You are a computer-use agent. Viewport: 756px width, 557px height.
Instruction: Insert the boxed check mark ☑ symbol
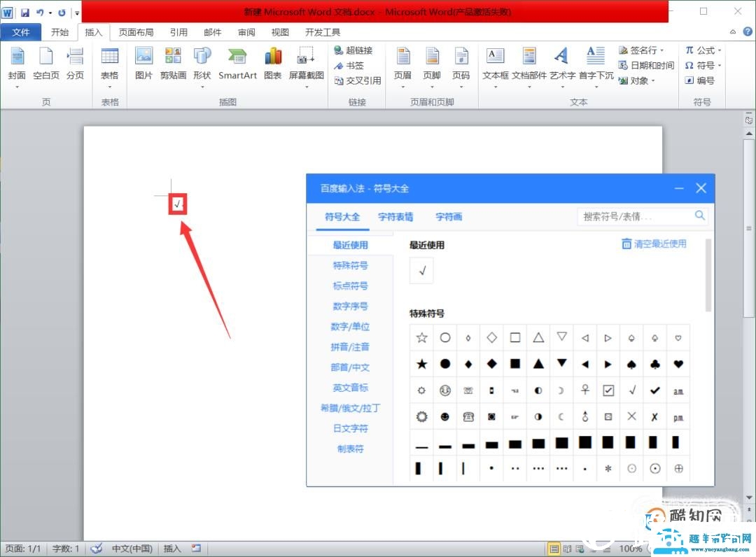[x=608, y=390]
